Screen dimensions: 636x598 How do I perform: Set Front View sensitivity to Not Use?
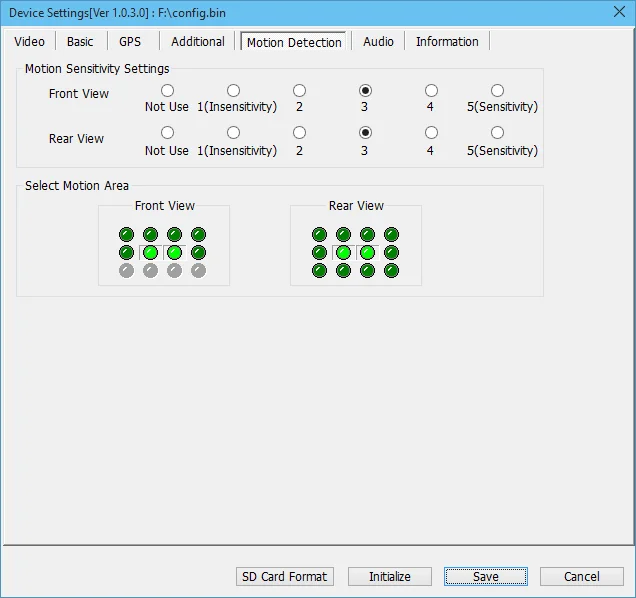pyautogui.click(x=167, y=90)
